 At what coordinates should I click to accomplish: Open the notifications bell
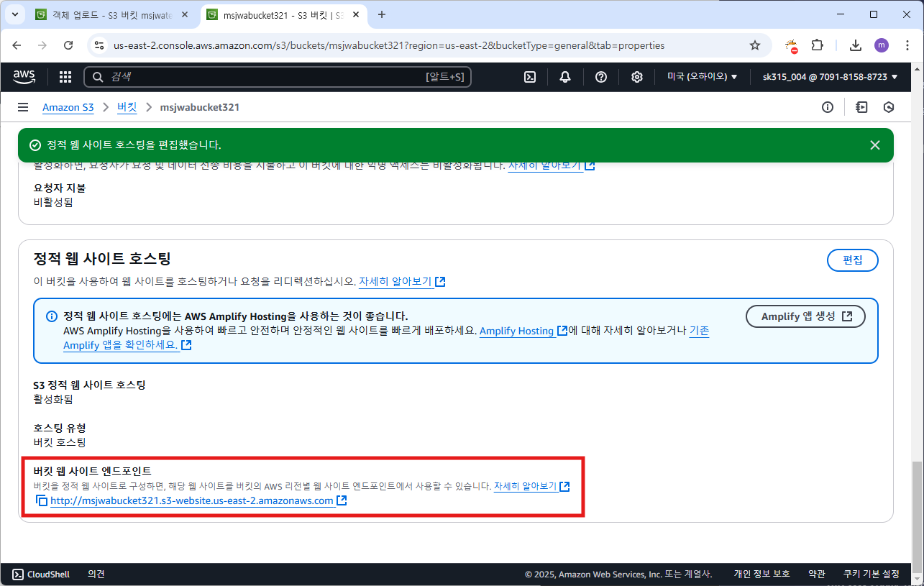(x=565, y=77)
